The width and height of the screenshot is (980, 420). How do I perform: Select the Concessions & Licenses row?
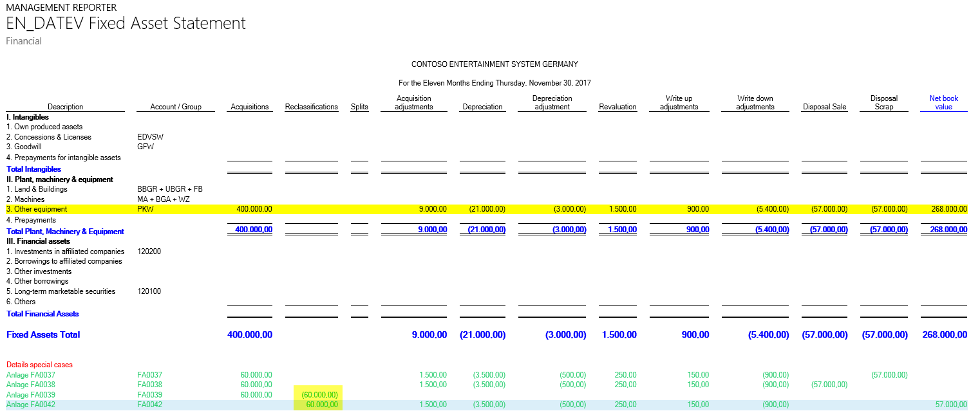[x=49, y=137]
